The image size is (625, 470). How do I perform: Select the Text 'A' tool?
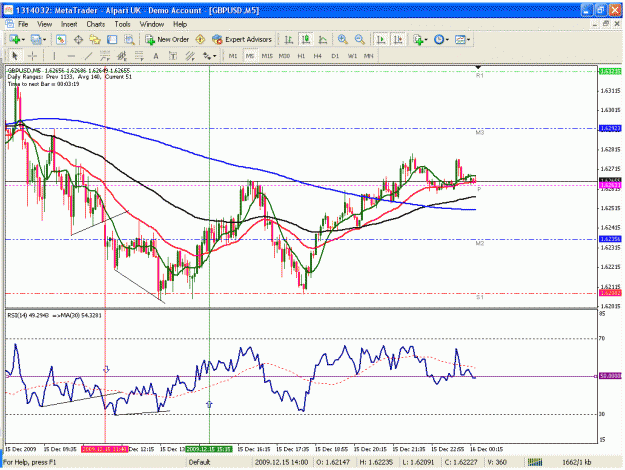tap(156, 56)
